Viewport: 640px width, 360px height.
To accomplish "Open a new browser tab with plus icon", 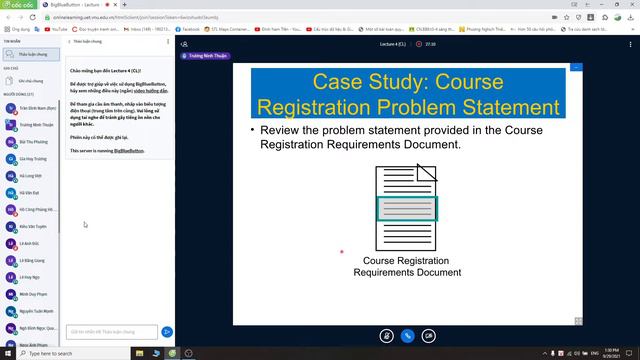I will coord(124,4).
